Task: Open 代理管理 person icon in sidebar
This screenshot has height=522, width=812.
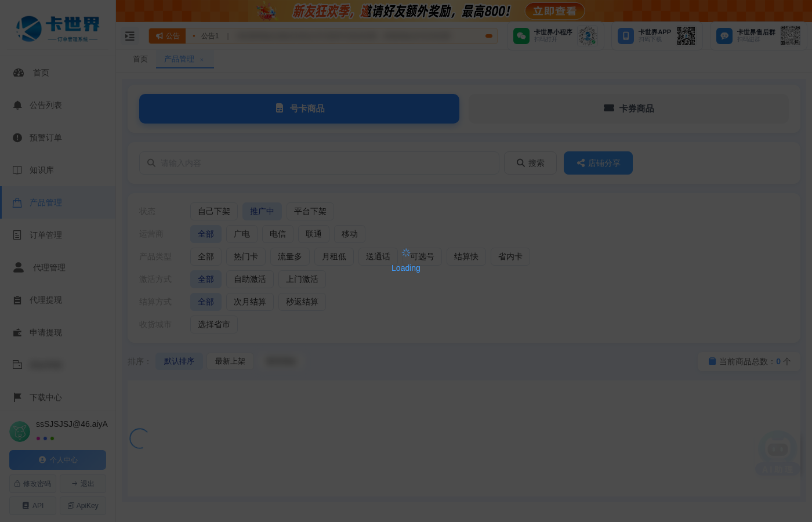Action: click(x=19, y=267)
